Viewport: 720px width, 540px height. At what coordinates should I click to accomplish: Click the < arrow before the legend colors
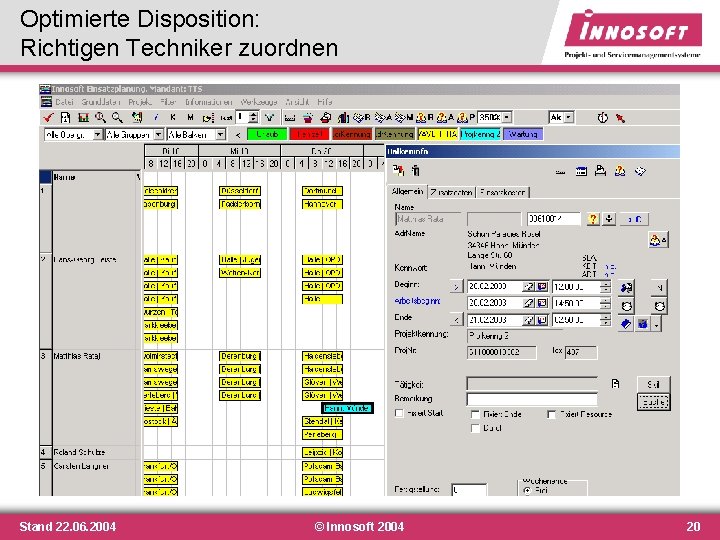point(237,135)
